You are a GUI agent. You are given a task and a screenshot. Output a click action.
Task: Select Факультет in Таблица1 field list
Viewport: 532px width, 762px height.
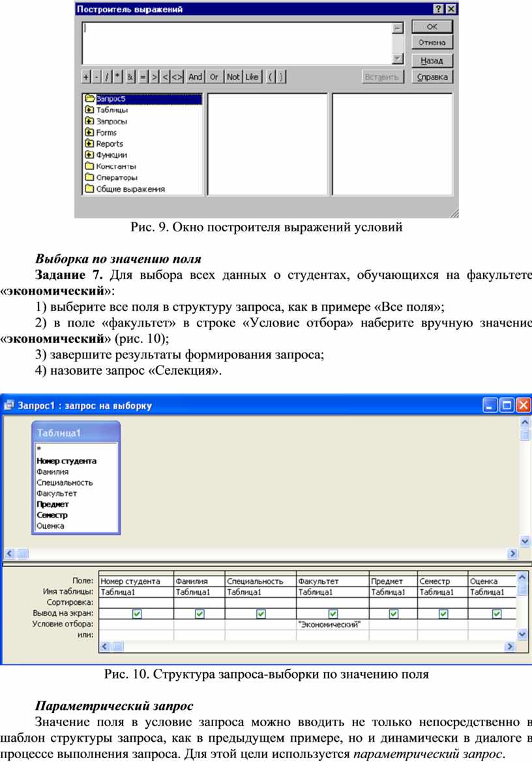[76, 493]
